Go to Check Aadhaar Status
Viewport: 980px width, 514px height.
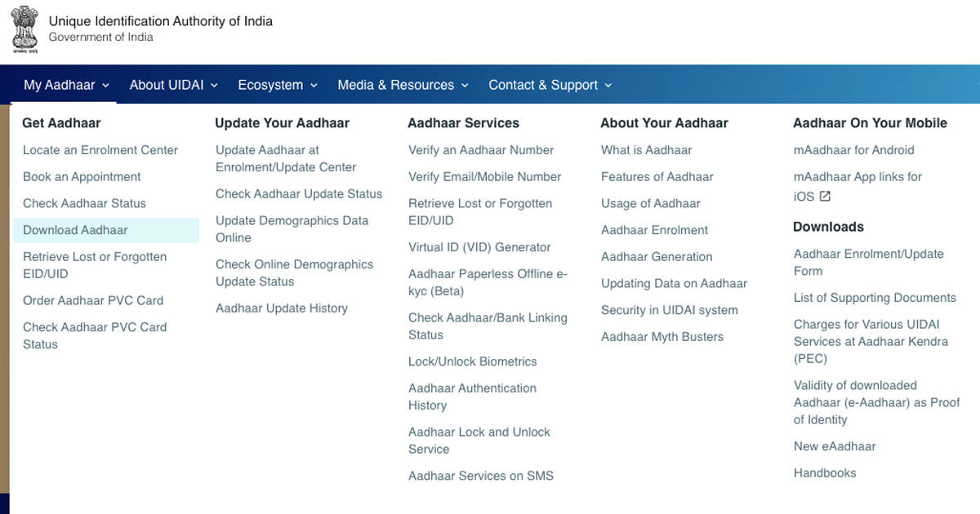84,203
